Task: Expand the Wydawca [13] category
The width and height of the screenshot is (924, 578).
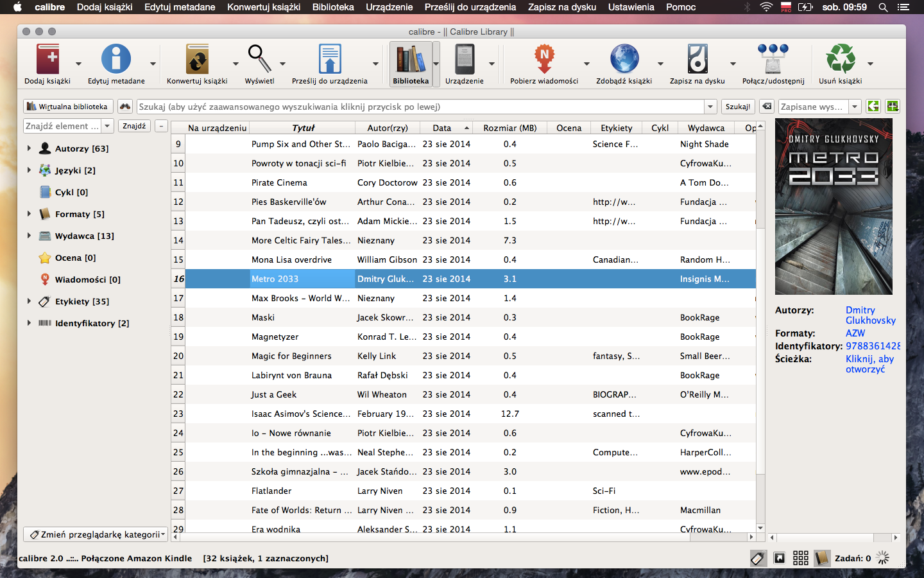Action: coord(29,236)
